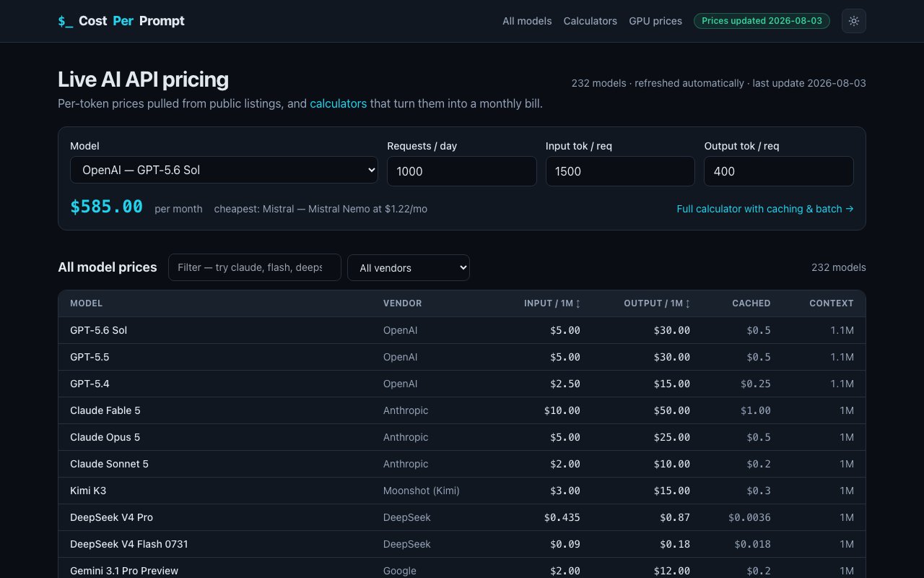
Task: Open the GPU prices nav item
Action: pos(655,21)
